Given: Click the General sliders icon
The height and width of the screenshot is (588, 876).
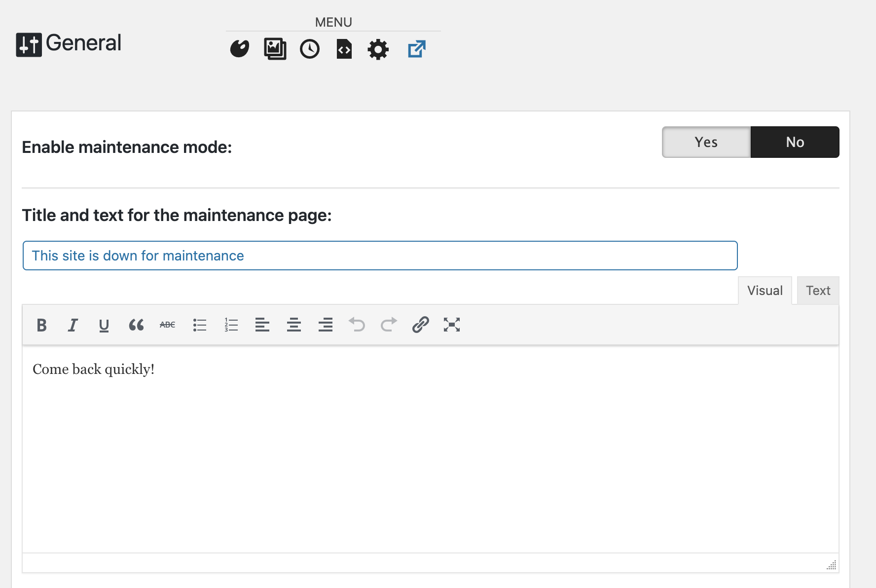Looking at the screenshot, I should tap(29, 45).
